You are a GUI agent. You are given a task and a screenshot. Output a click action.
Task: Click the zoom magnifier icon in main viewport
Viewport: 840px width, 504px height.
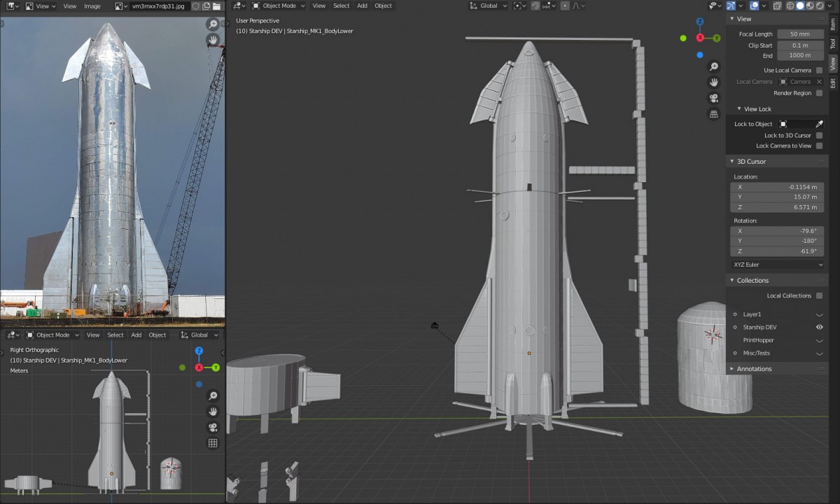(x=713, y=66)
